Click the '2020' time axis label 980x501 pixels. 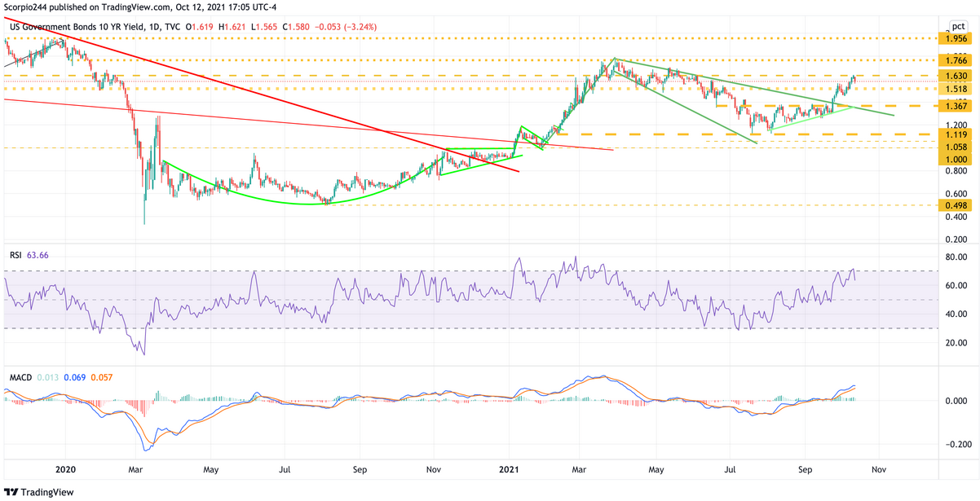(64, 470)
